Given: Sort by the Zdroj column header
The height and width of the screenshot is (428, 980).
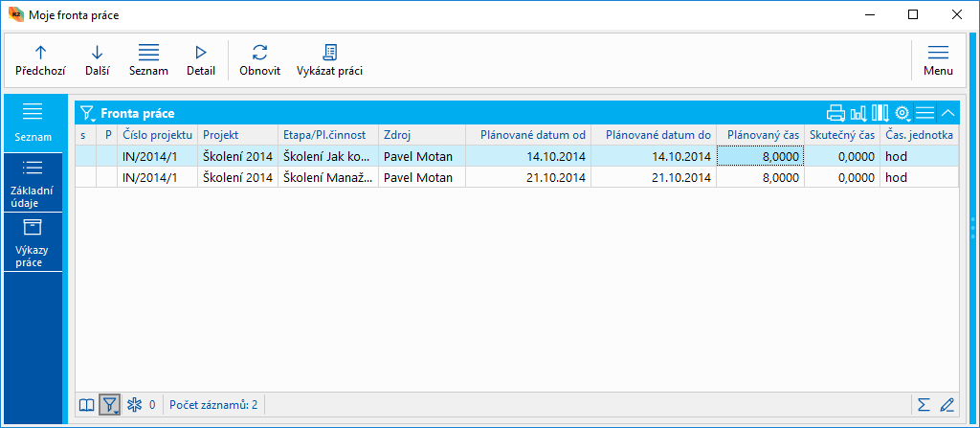Looking at the screenshot, I should (x=422, y=135).
